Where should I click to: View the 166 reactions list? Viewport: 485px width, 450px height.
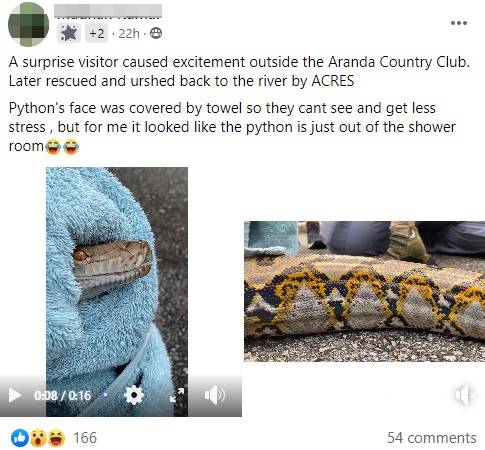85,438
